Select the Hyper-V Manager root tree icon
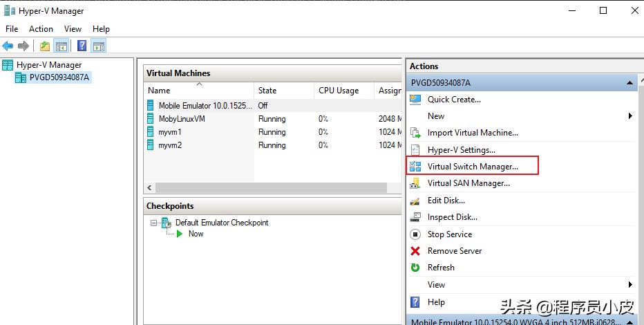 [8, 65]
